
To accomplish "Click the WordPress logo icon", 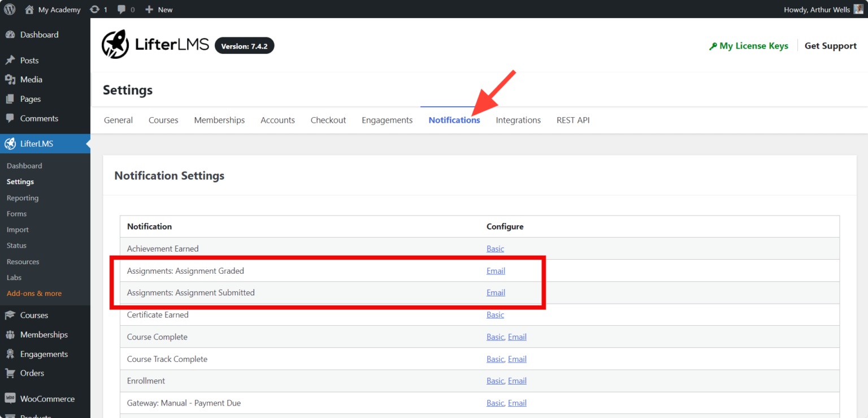I will (10, 9).
